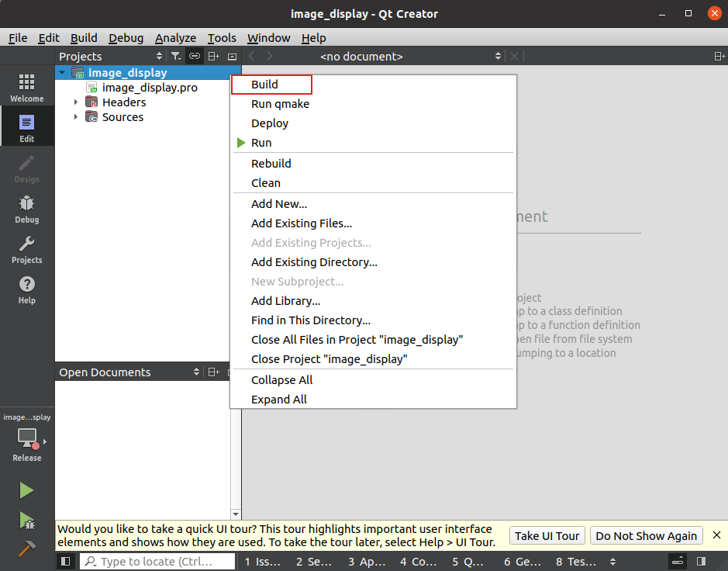Viewport: 728px width, 571px height.
Task: Click the green Run button in sidebar
Action: tap(26, 490)
